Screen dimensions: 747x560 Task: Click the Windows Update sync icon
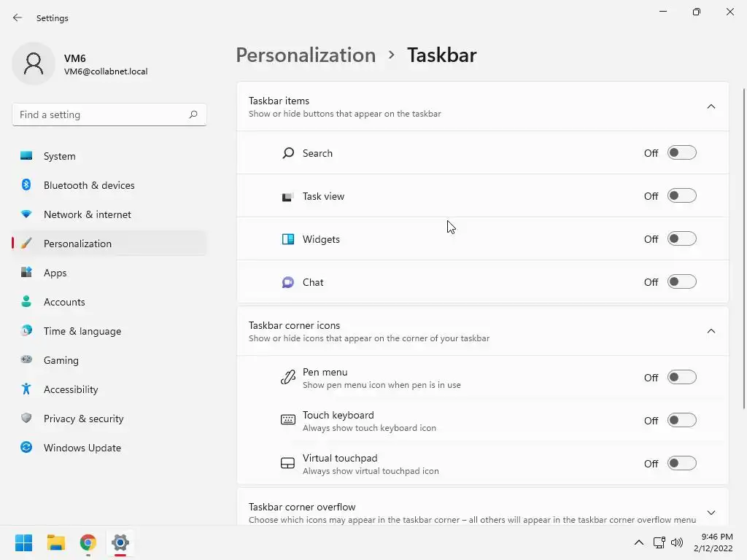click(x=26, y=447)
